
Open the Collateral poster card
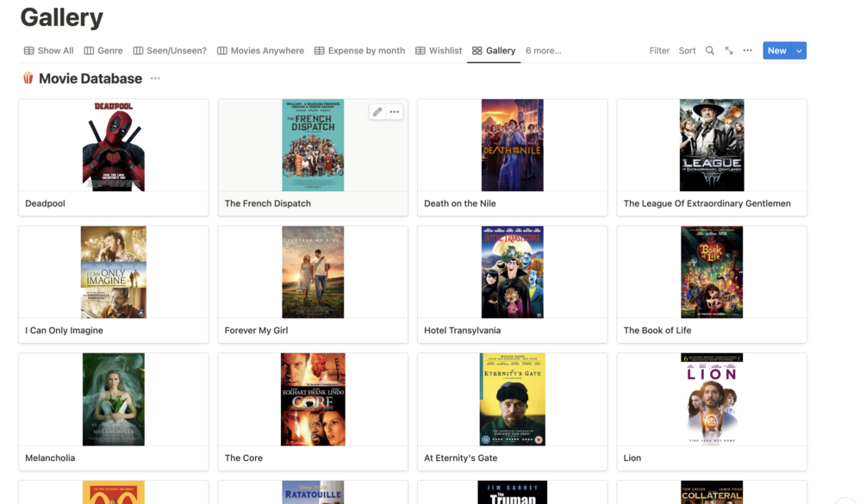712,493
